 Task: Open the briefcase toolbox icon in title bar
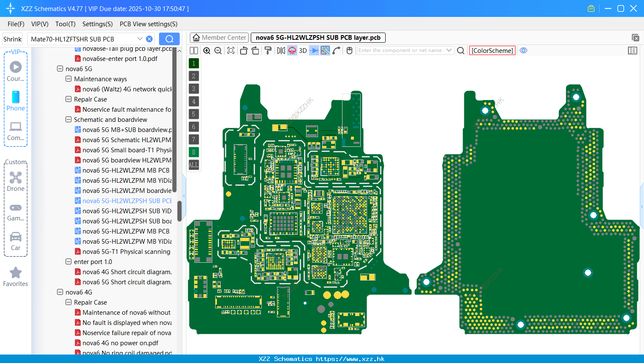[x=591, y=8]
